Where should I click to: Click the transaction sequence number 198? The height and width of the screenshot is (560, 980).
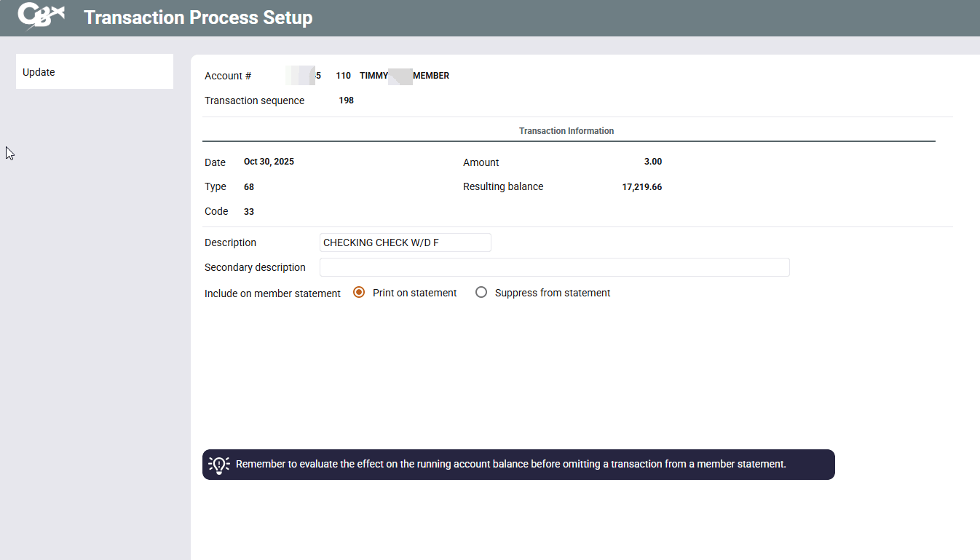(x=346, y=100)
